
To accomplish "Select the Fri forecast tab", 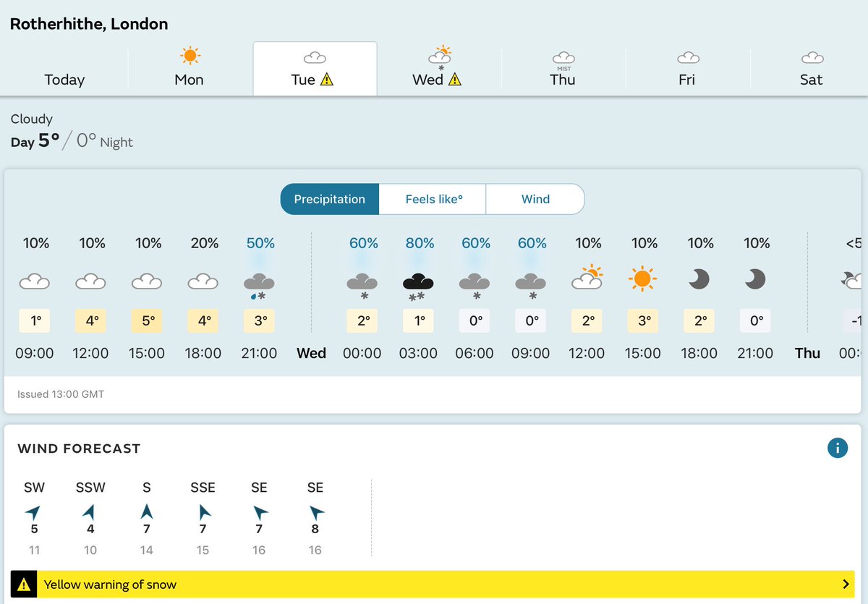I will point(687,69).
